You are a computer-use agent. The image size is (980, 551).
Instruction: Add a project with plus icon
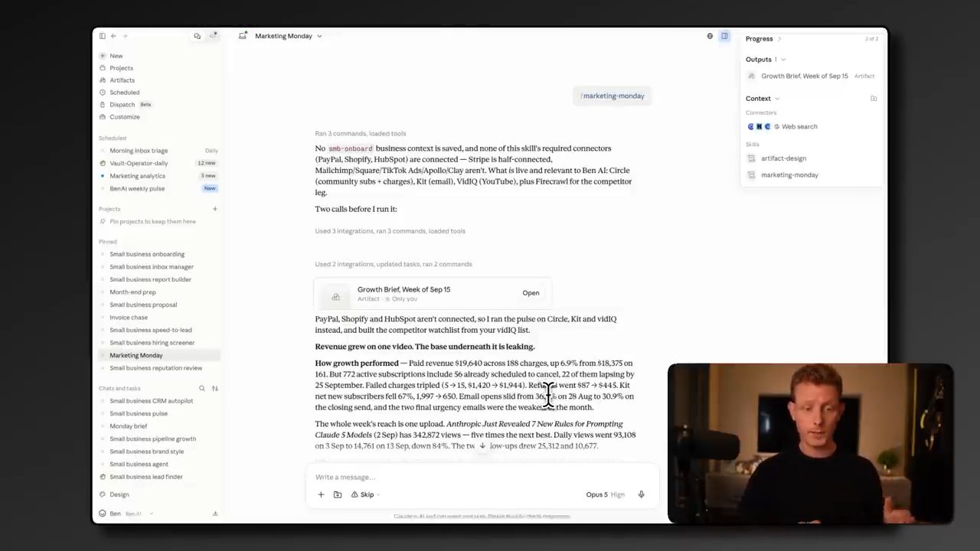pos(214,209)
